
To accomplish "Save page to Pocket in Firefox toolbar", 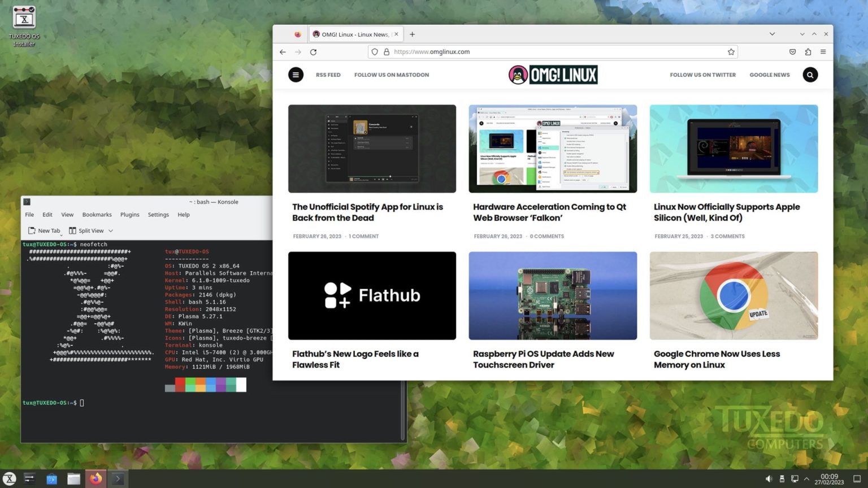I will tap(792, 51).
